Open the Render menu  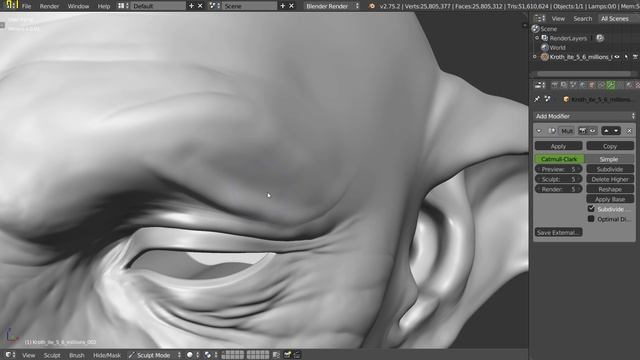click(x=49, y=6)
